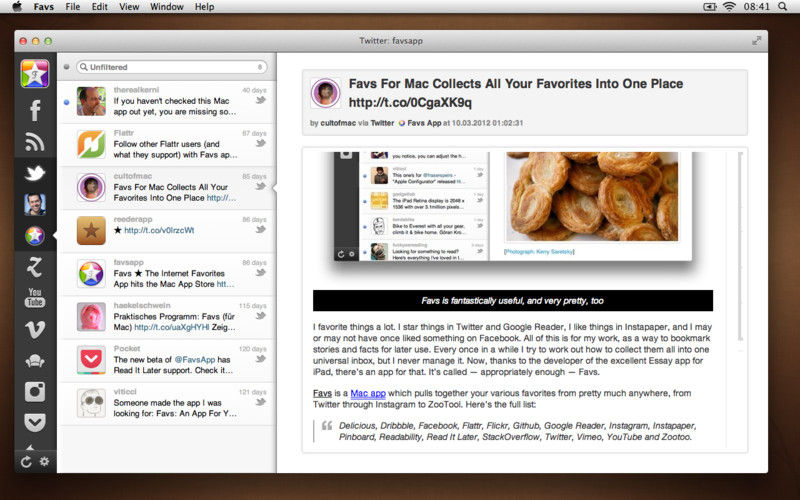
Task: Toggle unread blue dot on therealkerni item
Action: pyautogui.click(x=66, y=102)
